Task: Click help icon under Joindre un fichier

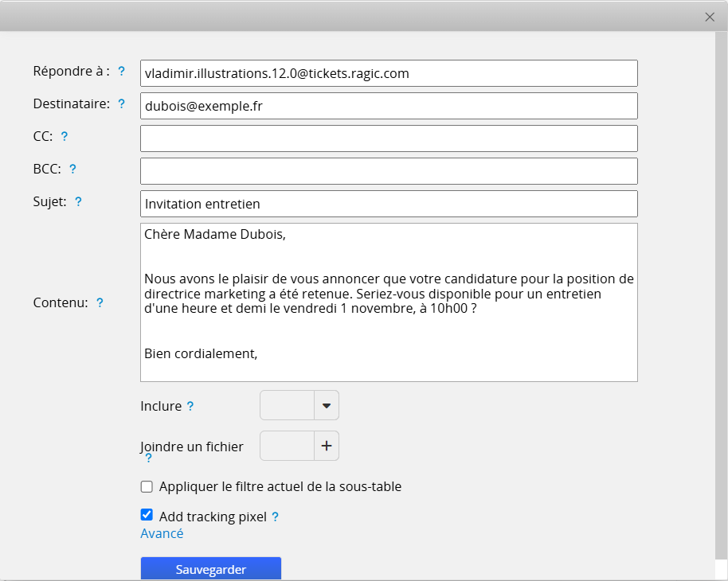Action: point(148,458)
